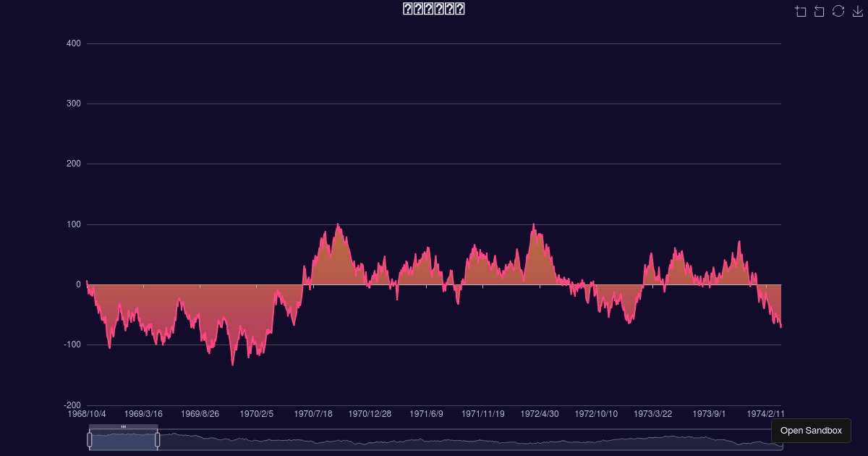This screenshot has width=868, height=456.
Task: Click the x-axis label 1973/9/1
Action: pyautogui.click(x=709, y=414)
